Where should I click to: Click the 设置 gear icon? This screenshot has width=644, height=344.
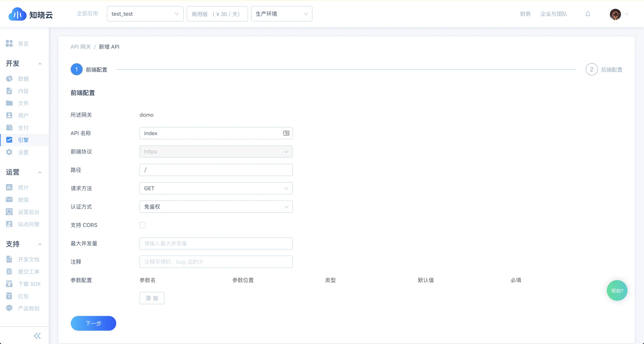[9, 152]
